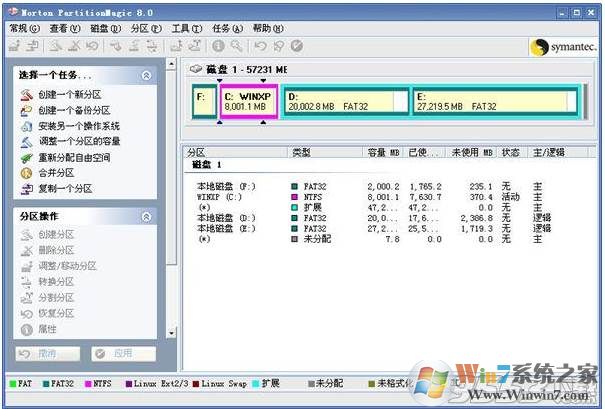This screenshot has height=409, width=605.
Task: Click the 属性 icon in 分区操作
Action: tap(25, 329)
